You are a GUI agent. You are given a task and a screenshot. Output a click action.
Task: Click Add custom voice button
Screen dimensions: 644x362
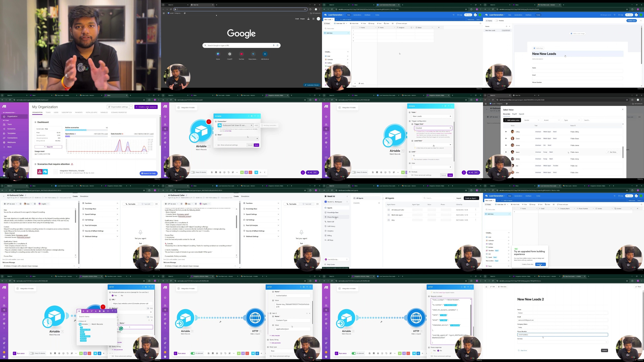(x=512, y=120)
